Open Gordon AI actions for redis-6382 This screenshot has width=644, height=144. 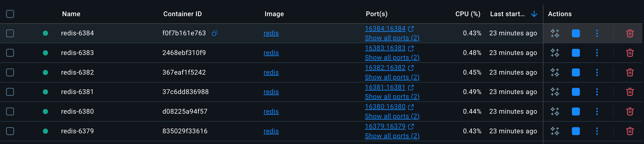click(555, 72)
